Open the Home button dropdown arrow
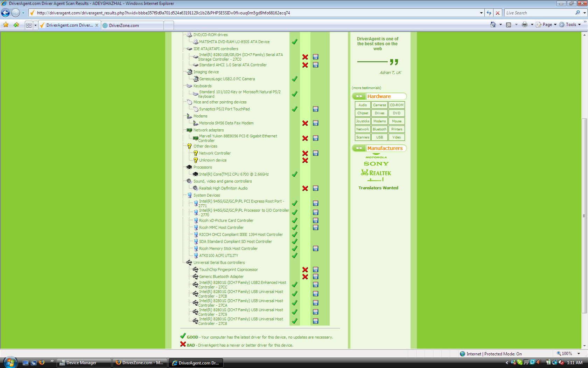 500,25
